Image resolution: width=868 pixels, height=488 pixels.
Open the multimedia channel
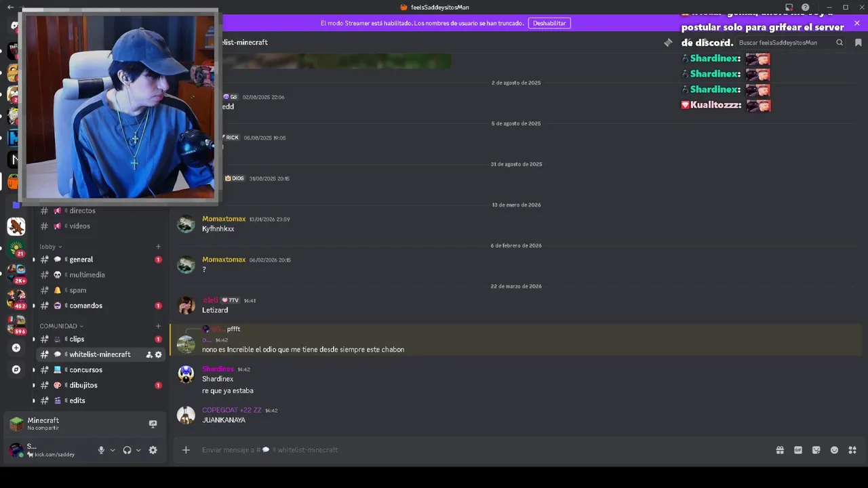[x=100, y=275]
